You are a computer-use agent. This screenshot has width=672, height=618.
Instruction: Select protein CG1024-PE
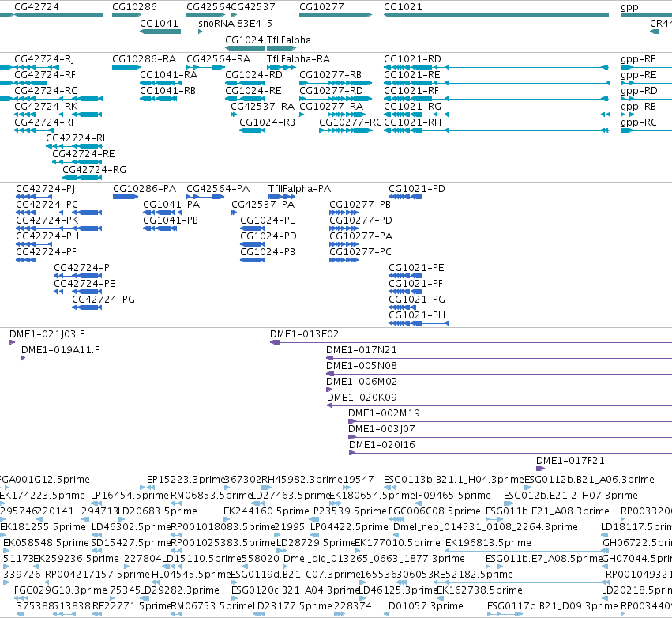[268, 220]
